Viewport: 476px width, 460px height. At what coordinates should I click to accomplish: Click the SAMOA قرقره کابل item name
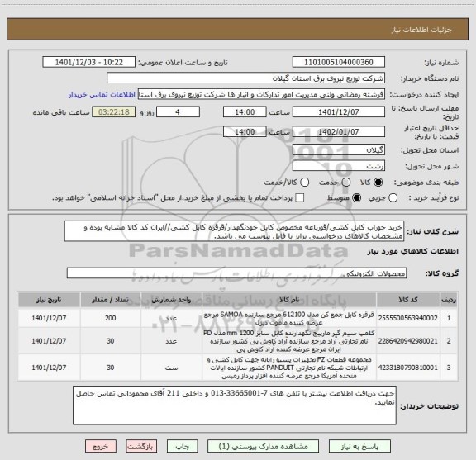pos(289,318)
